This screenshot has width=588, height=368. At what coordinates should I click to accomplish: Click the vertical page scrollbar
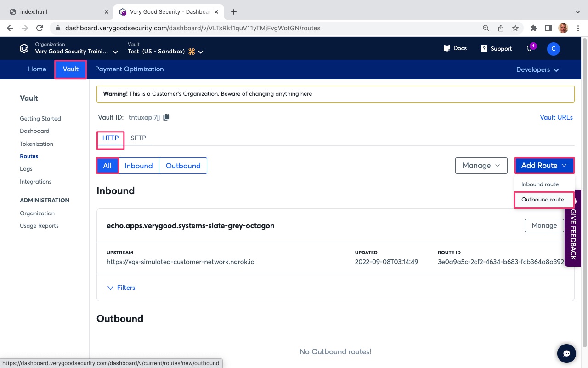point(585,193)
